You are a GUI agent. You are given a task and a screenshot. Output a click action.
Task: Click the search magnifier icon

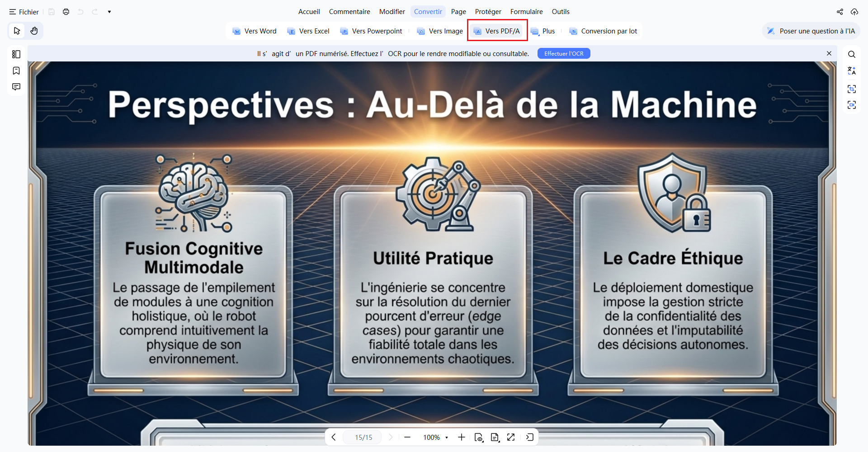coord(852,54)
